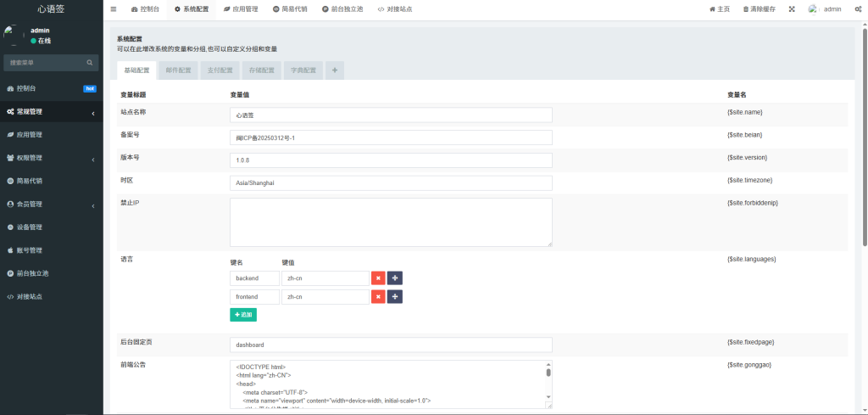Click into the 站点名称 input field

click(x=391, y=115)
